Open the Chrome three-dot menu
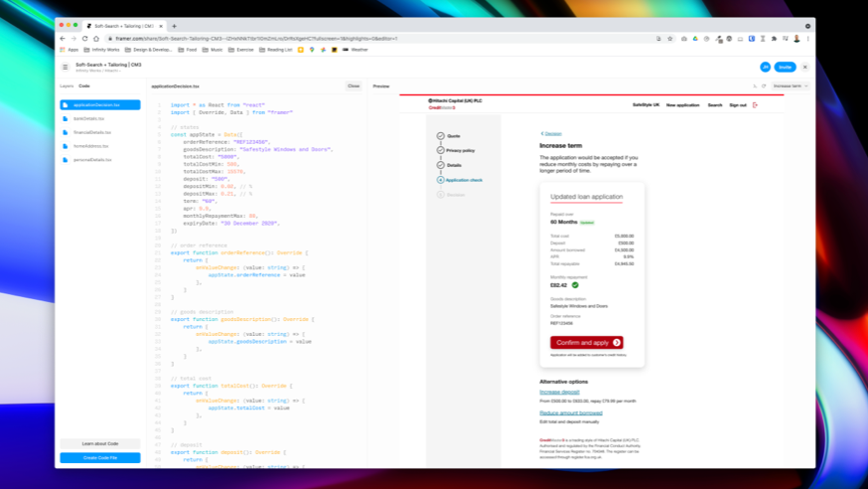 (807, 39)
